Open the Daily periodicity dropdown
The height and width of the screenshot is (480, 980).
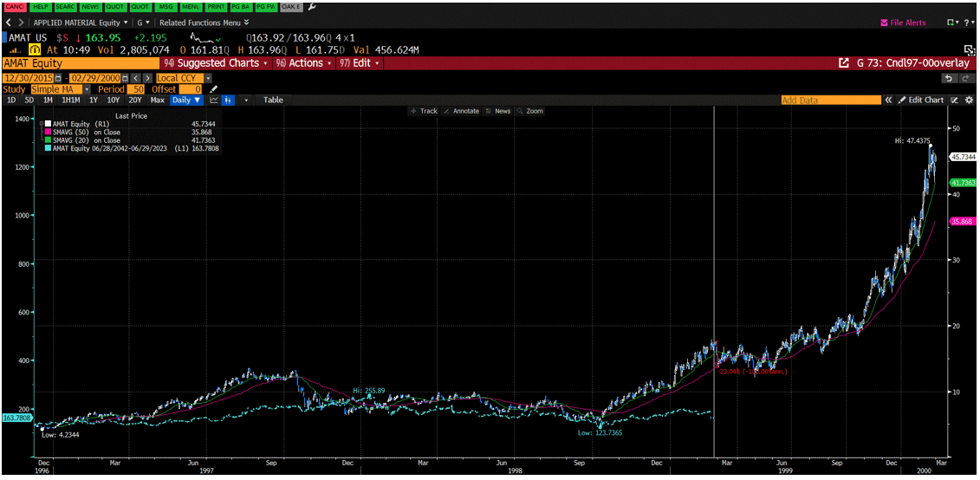click(x=187, y=100)
